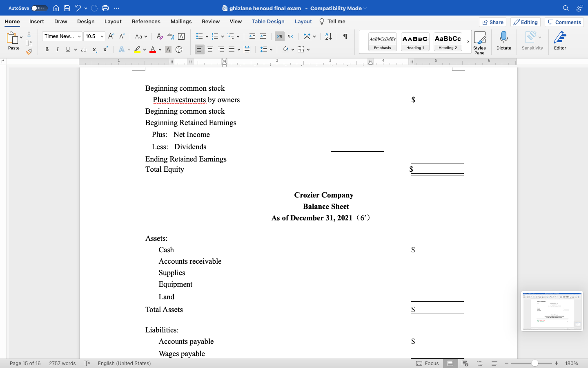Apply character shading to text
588x368 pixels.
(x=168, y=49)
